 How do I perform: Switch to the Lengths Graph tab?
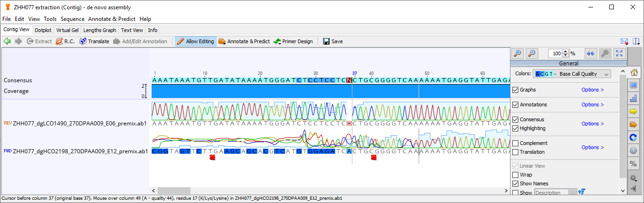pos(100,30)
